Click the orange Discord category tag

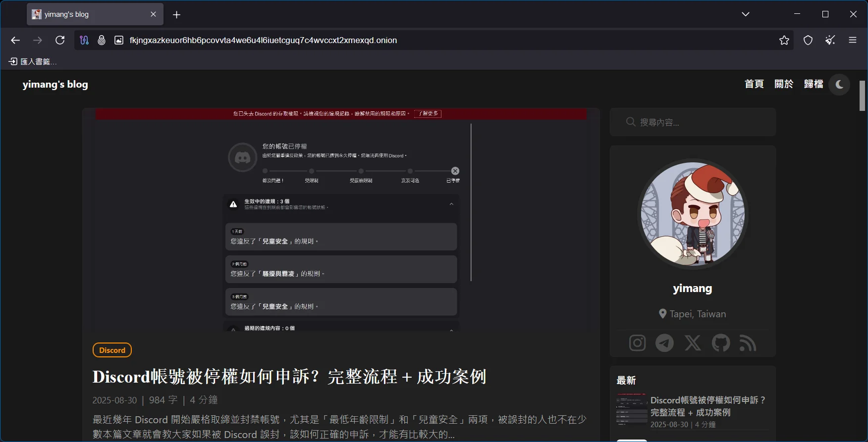[112, 350]
